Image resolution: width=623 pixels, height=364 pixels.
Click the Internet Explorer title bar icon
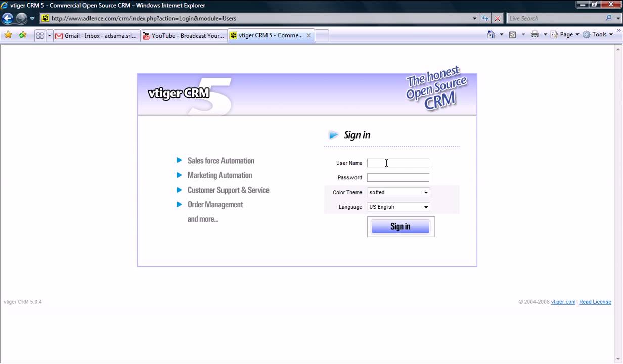pyautogui.click(x=5, y=5)
